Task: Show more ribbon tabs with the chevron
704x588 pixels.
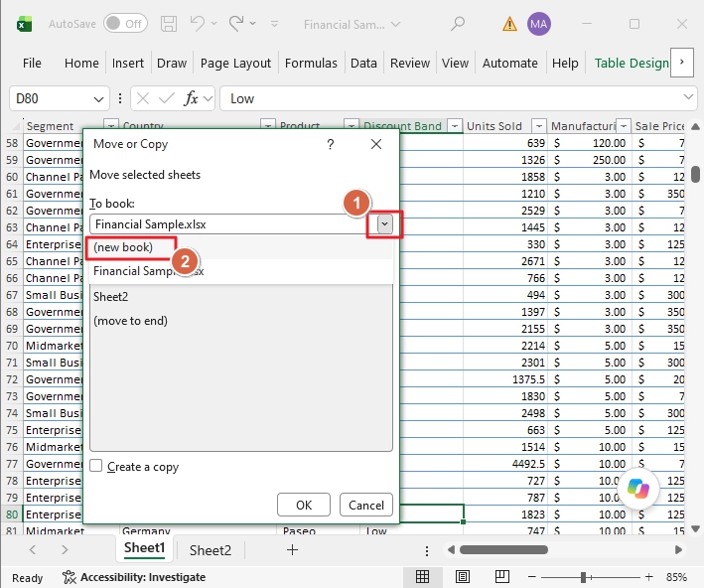Action: point(681,63)
